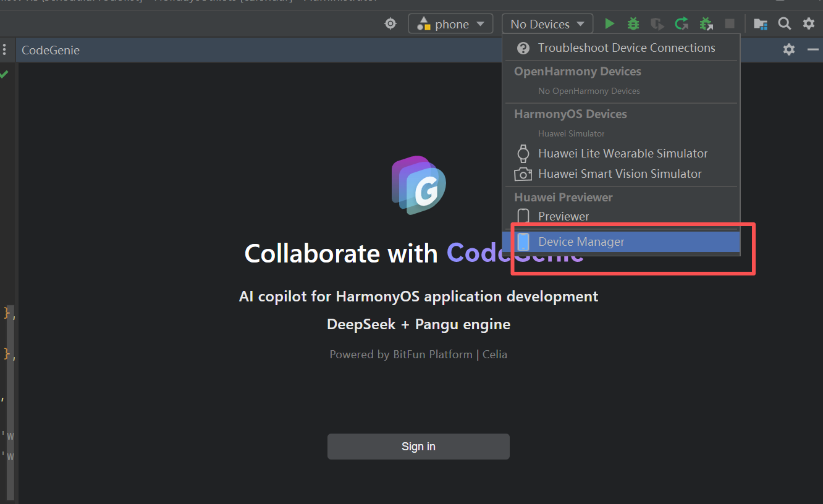Image resolution: width=823 pixels, height=504 pixels.
Task: Open the CodeGenie panel settings gear
Action: click(789, 49)
